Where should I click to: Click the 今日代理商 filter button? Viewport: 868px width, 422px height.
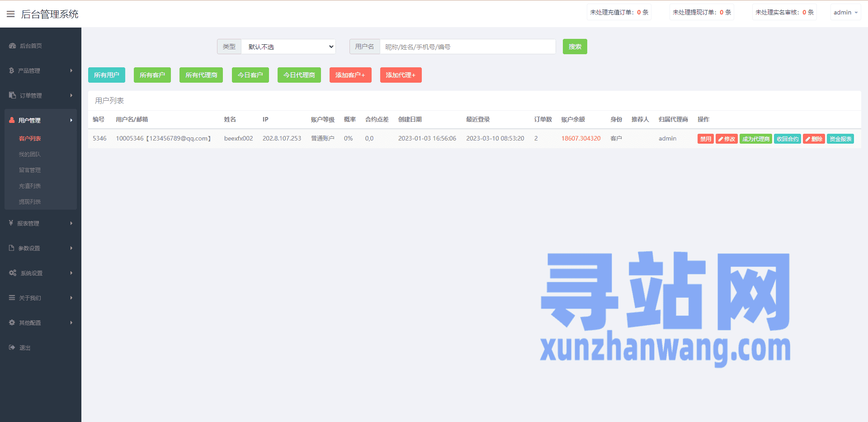[x=299, y=75]
